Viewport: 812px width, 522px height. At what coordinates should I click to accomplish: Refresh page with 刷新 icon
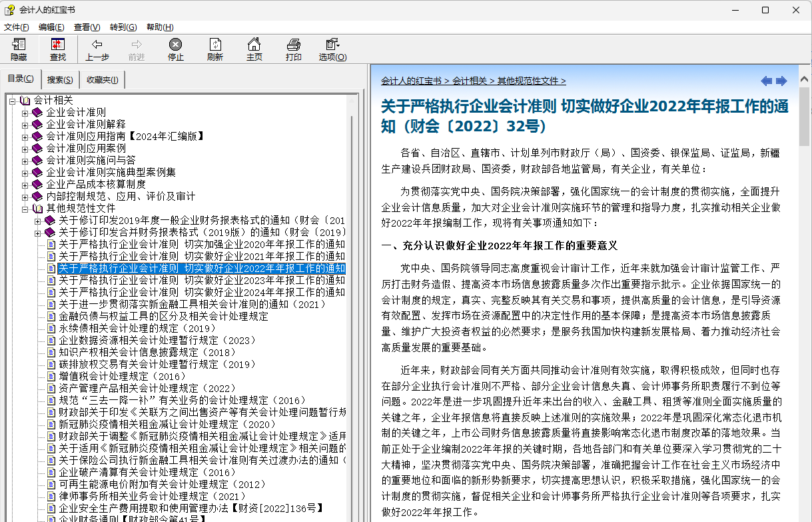coord(214,49)
